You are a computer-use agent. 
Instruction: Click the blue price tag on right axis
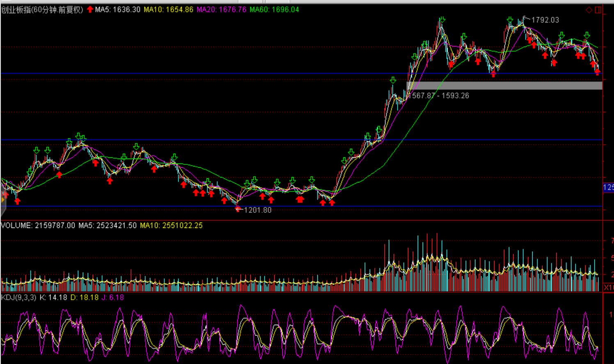click(608, 188)
